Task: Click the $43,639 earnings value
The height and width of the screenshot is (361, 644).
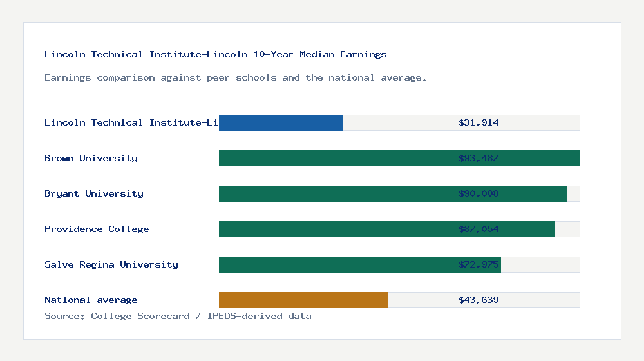Action: coord(478,300)
